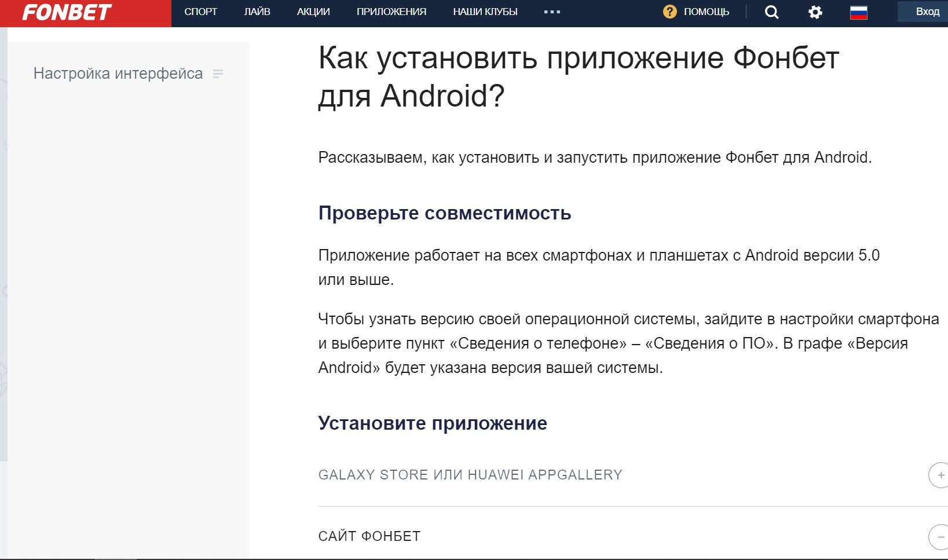The height and width of the screenshot is (560, 948).
Task: Open settings via the gear icon
Action: [815, 12]
